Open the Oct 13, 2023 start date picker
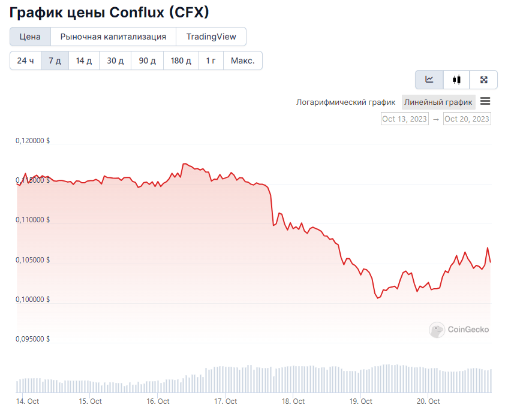The image size is (505, 420). click(404, 119)
